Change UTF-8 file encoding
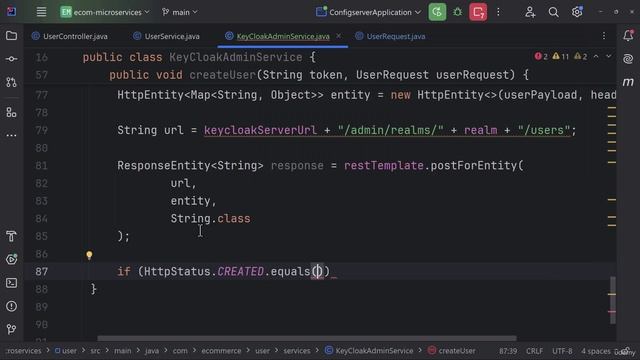This screenshot has height=360, width=640. pyautogui.click(x=562, y=351)
